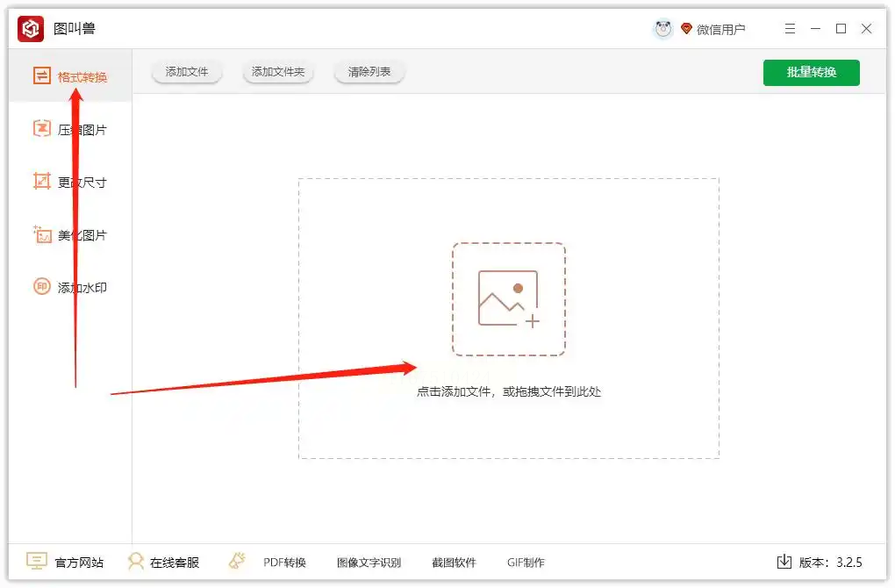Click the add-image placeholder icon

(509, 299)
